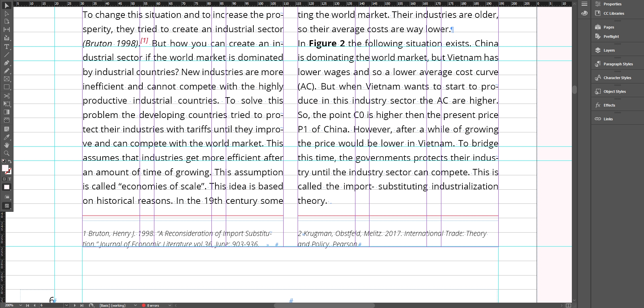Open the preflight profile dropdown
This screenshot has width=644, height=308.
pyautogui.click(x=135, y=305)
